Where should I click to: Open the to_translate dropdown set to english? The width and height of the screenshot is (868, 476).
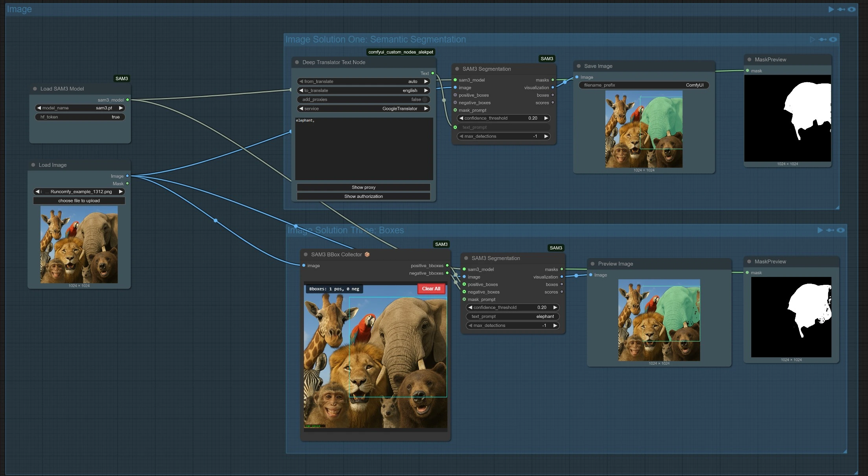click(x=363, y=90)
